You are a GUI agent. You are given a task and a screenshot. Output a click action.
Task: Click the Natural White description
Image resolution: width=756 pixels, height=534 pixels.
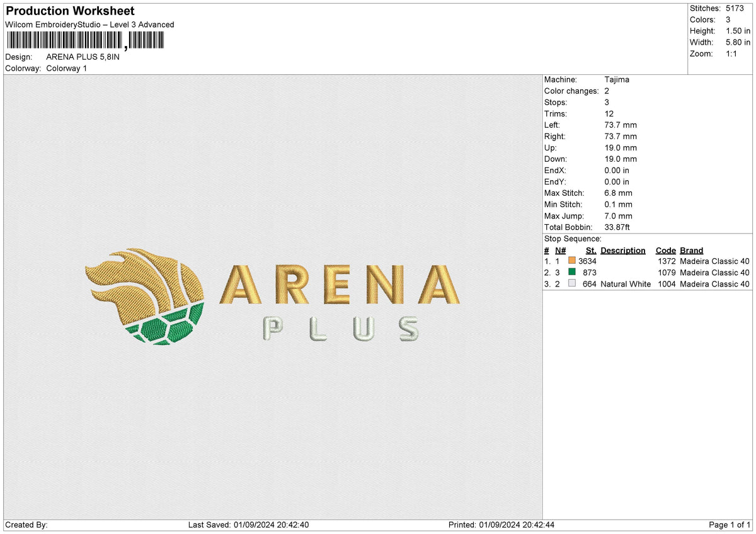(626, 283)
